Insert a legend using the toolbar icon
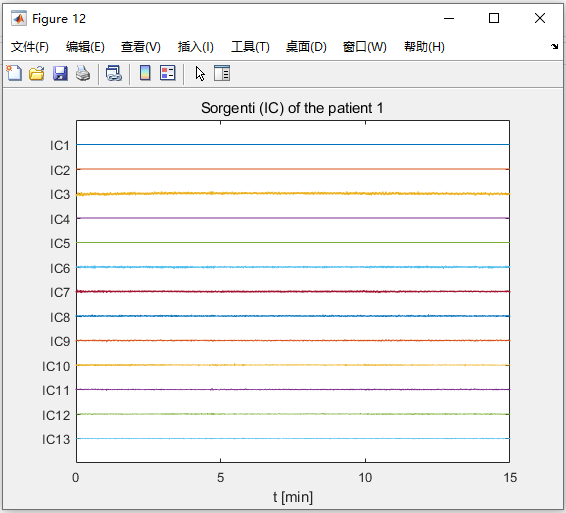This screenshot has height=513, width=566. (167, 73)
